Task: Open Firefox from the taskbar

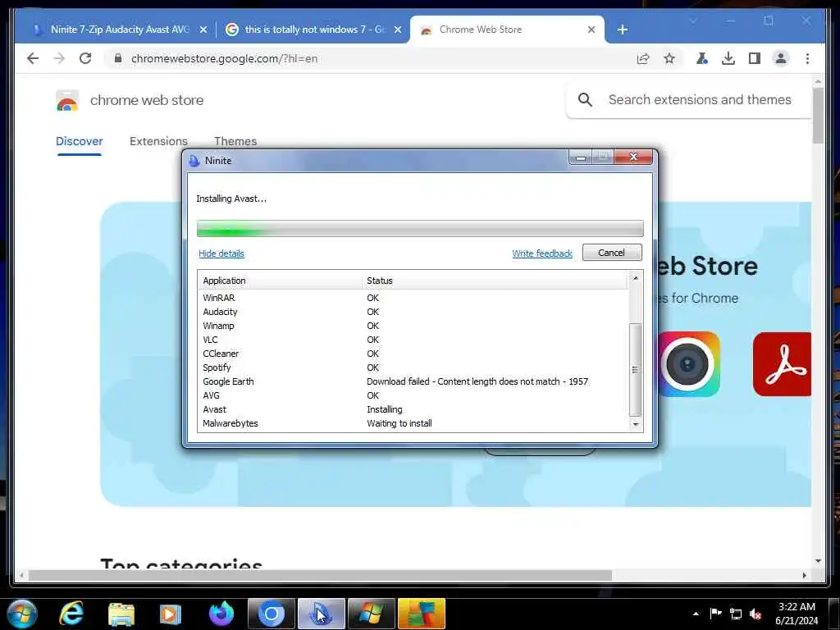Action: [221, 614]
